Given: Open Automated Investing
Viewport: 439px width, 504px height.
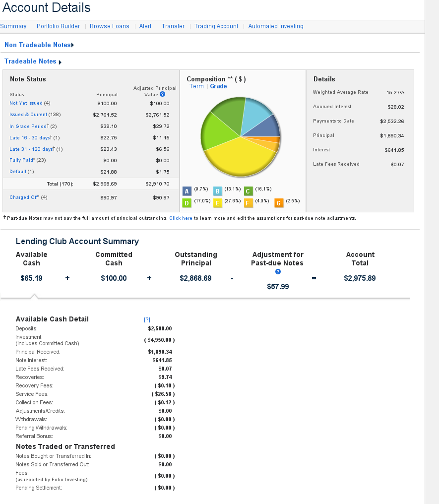Looking at the screenshot, I should [x=276, y=26].
